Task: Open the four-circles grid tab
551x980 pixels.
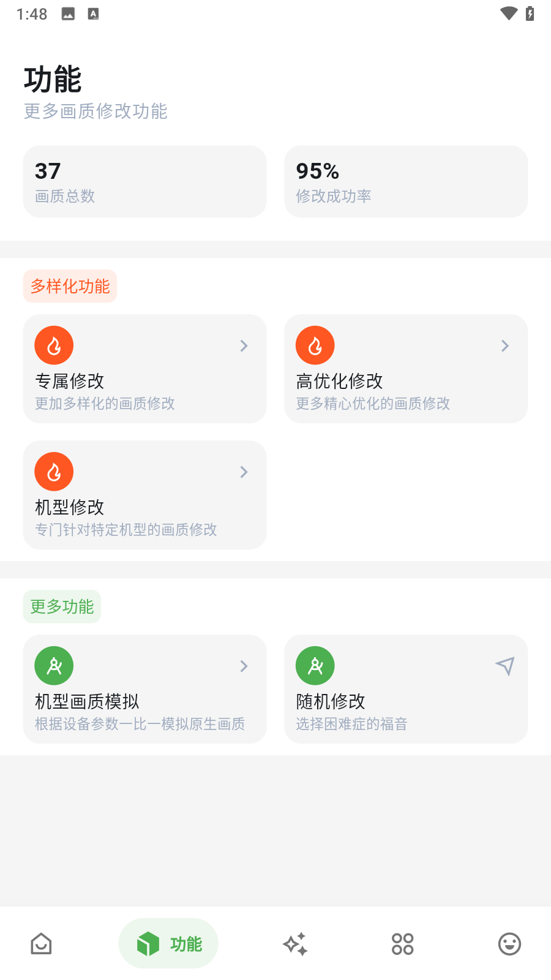Action: click(x=402, y=944)
